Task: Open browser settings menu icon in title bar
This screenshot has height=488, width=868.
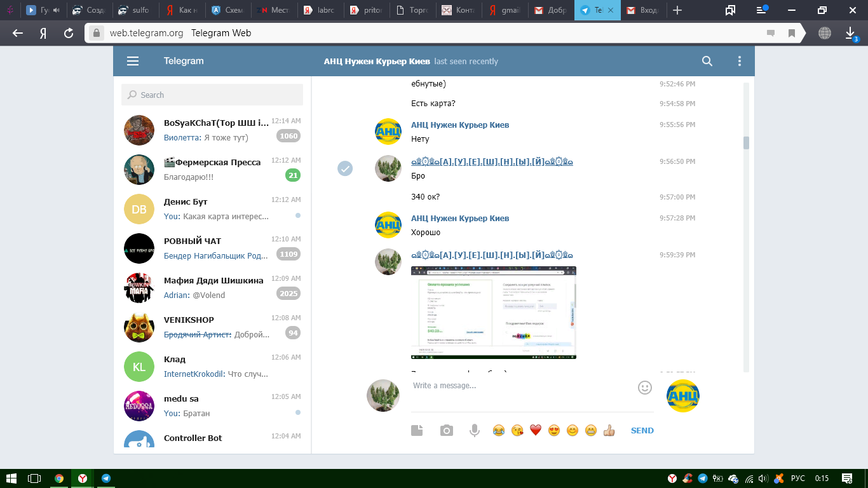Action: [763, 10]
